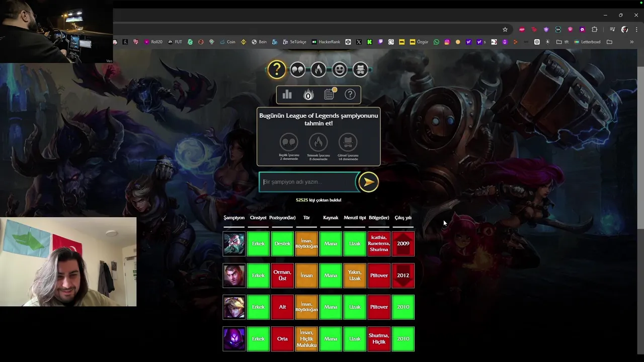
Task: Open the streak flame counter showing 0
Action: pos(308,95)
